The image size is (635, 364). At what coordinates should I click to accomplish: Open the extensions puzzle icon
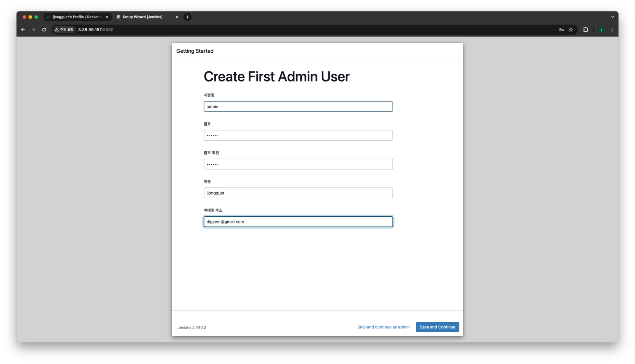point(586,30)
